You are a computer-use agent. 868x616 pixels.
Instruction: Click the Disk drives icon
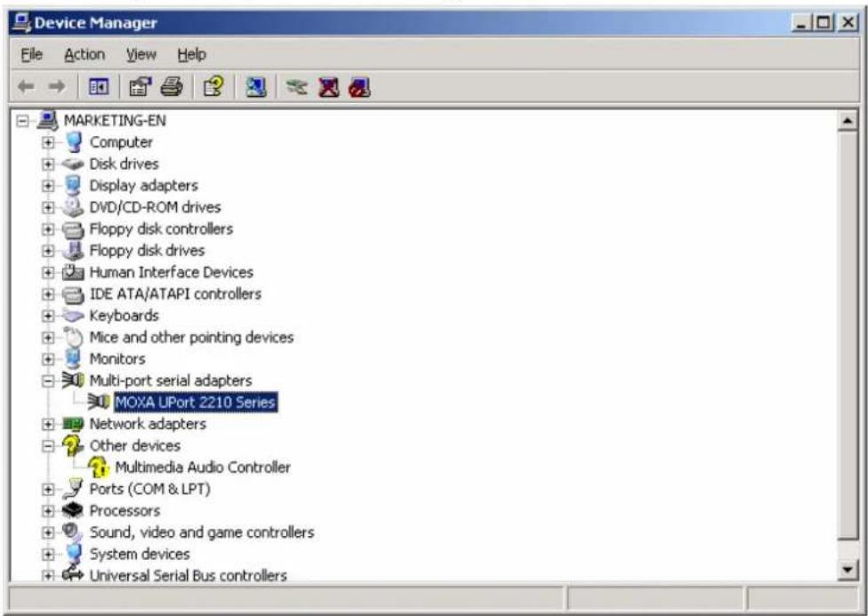coord(73,164)
